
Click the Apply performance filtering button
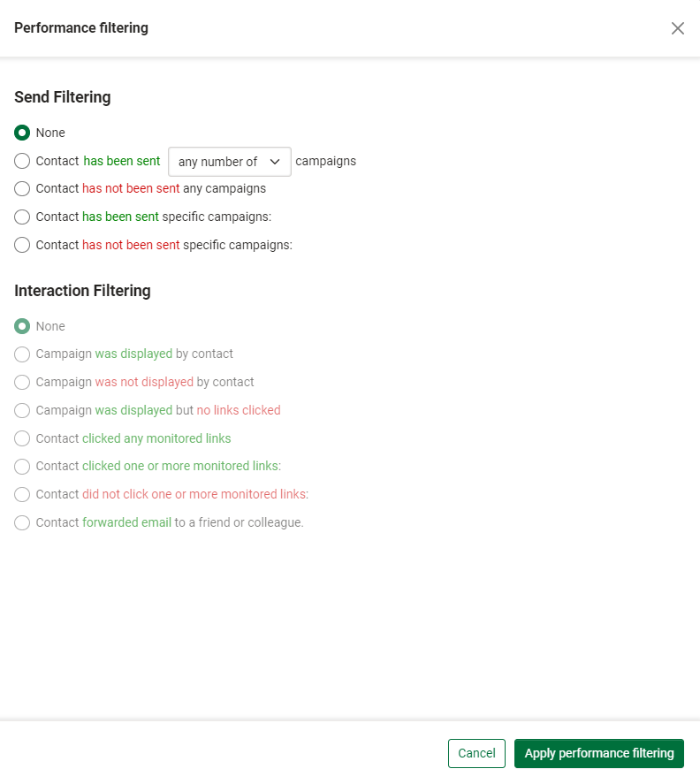click(598, 753)
